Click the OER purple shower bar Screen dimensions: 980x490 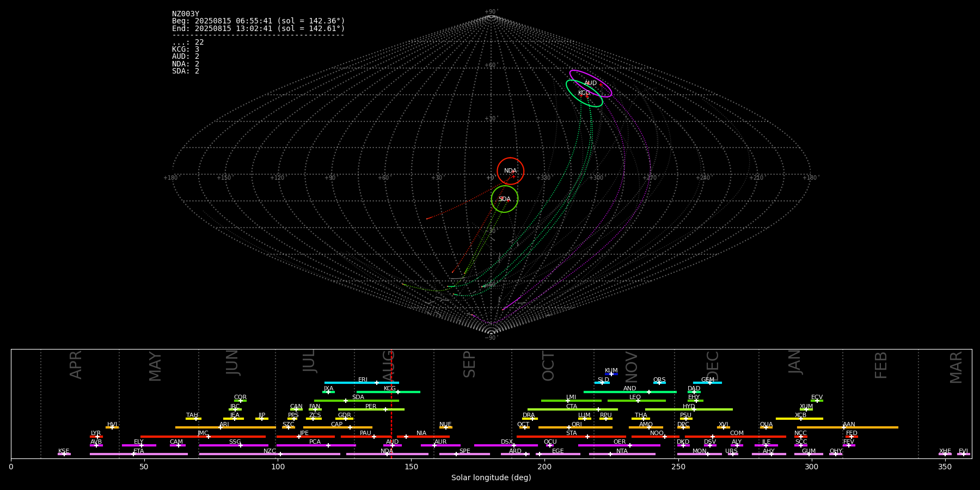(x=619, y=445)
